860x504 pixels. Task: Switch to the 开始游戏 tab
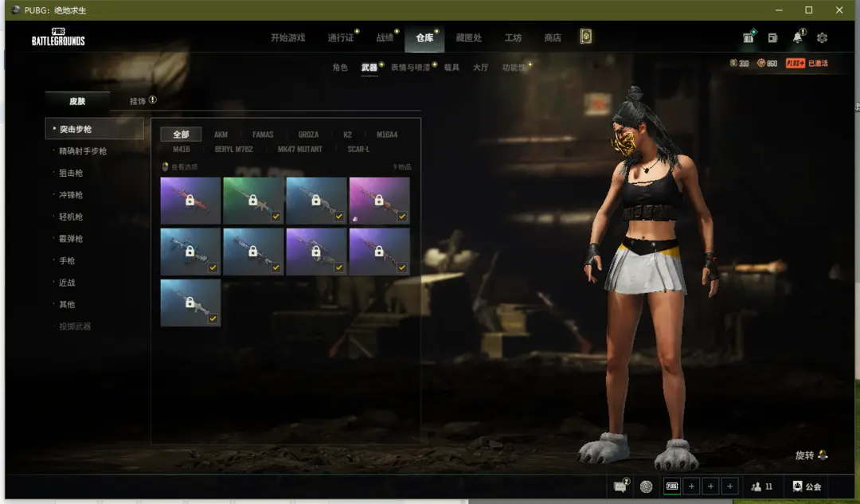(288, 37)
